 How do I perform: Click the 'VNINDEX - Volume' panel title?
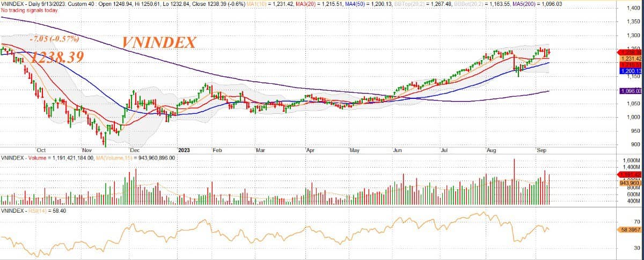[23, 158]
